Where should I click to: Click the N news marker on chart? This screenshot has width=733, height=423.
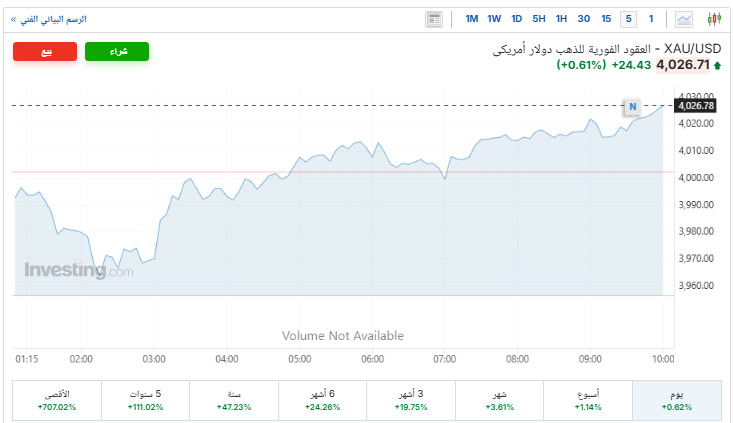pyautogui.click(x=632, y=105)
